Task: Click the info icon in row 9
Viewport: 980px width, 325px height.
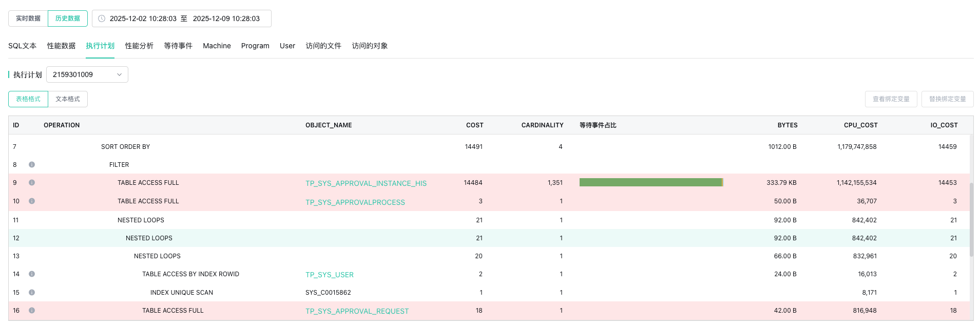Action: point(32,183)
